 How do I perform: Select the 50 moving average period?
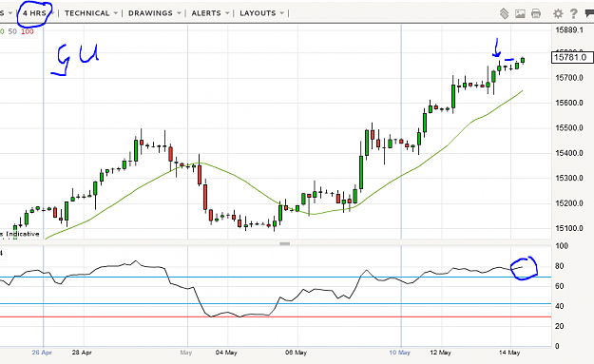(x=12, y=31)
